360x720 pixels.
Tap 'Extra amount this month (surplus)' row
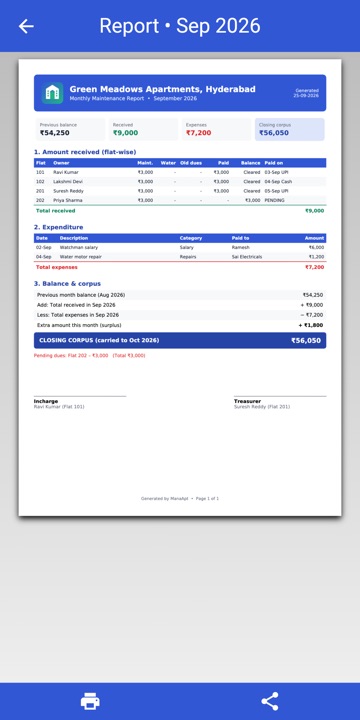coord(180,325)
